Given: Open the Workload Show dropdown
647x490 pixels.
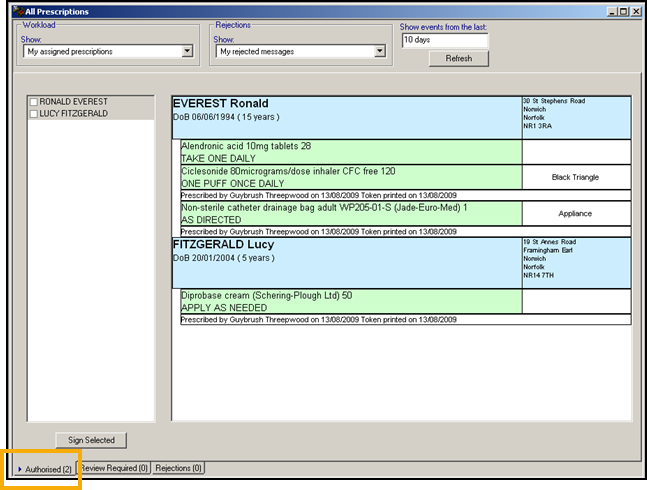Looking at the screenshot, I should (187, 51).
